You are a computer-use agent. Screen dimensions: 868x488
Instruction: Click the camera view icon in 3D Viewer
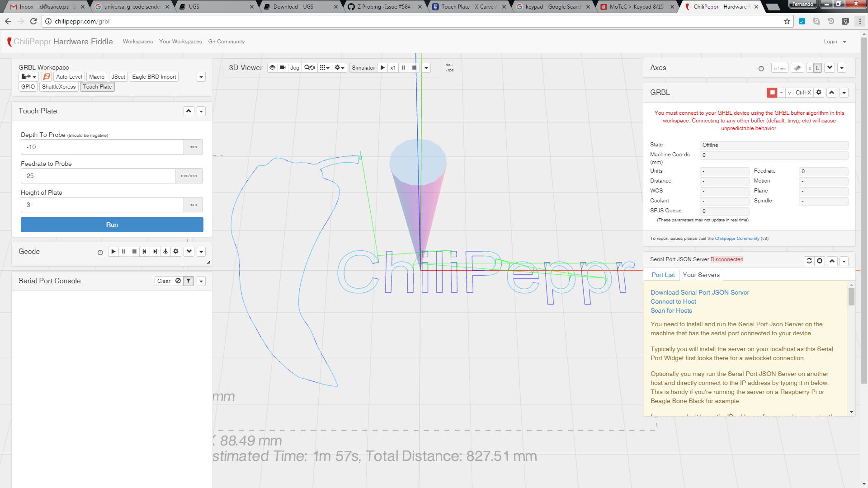click(x=283, y=68)
